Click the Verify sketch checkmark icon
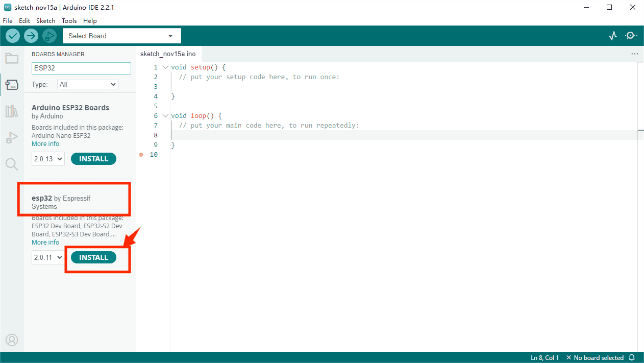 coord(13,36)
